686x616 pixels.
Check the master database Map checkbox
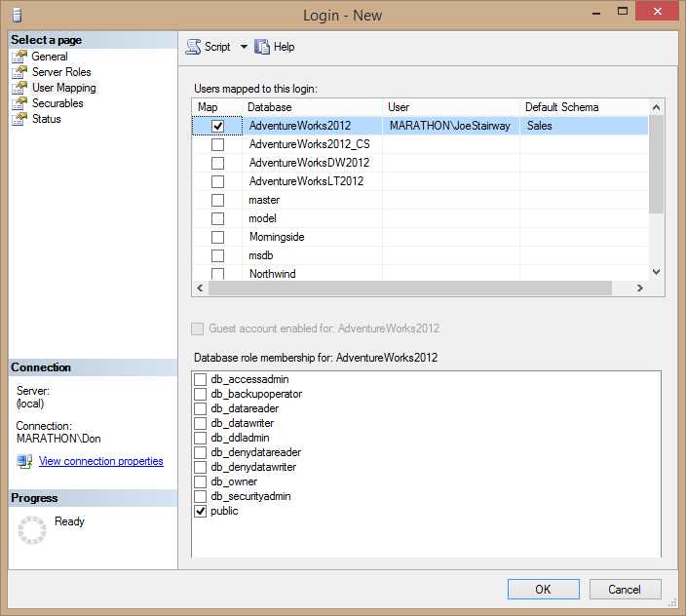217,201
